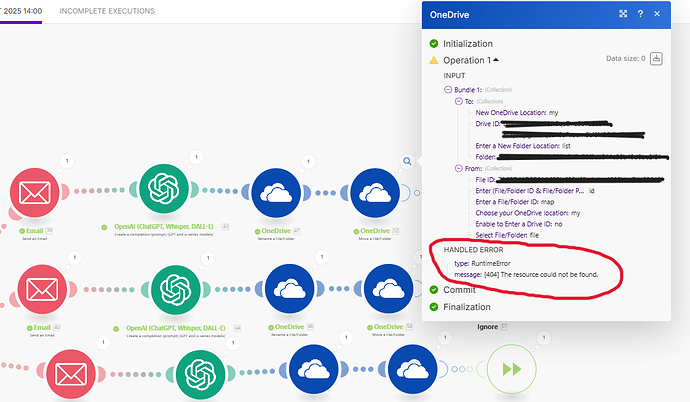Screen dimensions: 690x402
Task: Select the OneDrive Rename module numbered 47
Action: point(276,193)
